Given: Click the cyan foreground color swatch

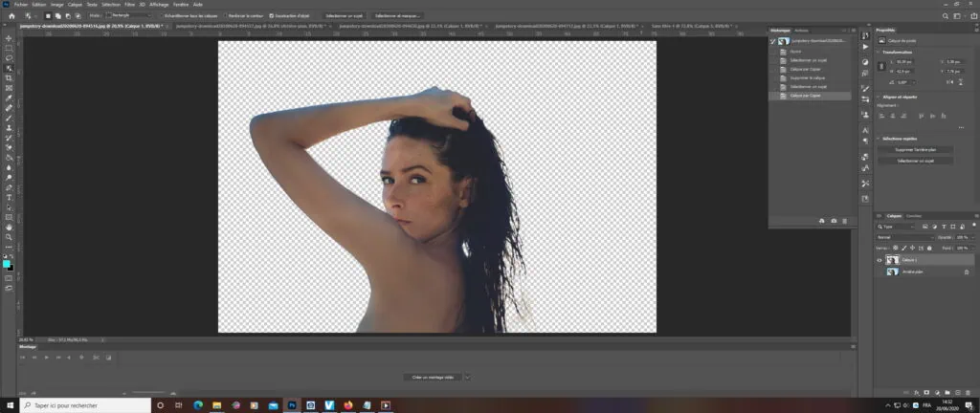Looking at the screenshot, I should pyautogui.click(x=7, y=263).
